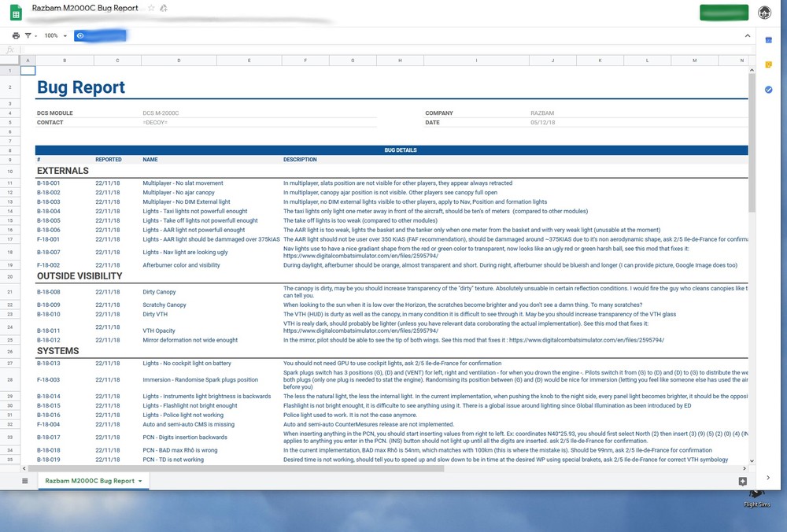Click the BUG DETAILS header bar
The height and width of the screenshot is (532, 787).
pos(391,150)
